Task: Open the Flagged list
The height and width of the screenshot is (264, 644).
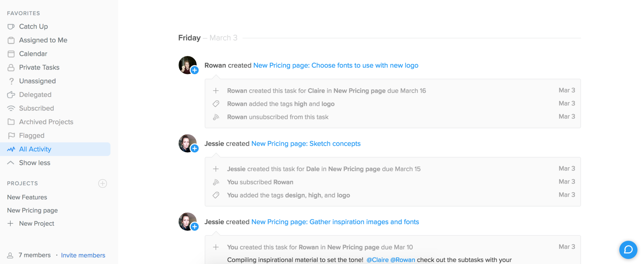Action: tap(31, 135)
